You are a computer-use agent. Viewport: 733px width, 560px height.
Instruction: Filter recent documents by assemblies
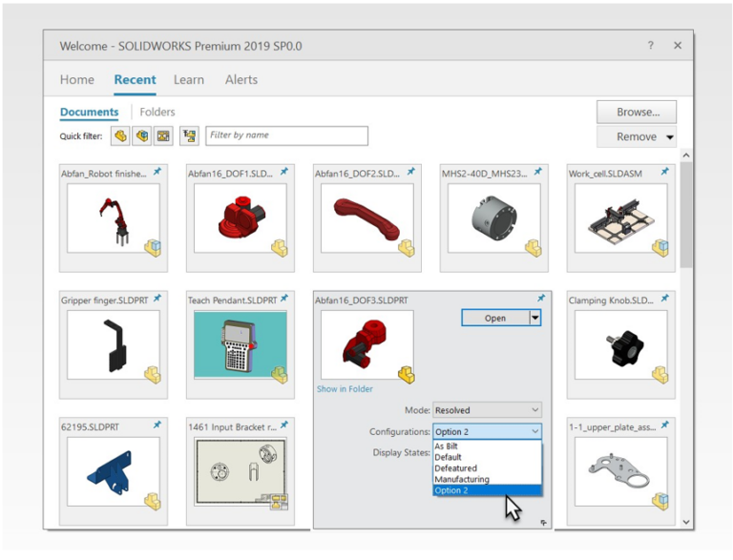coord(142,136)
